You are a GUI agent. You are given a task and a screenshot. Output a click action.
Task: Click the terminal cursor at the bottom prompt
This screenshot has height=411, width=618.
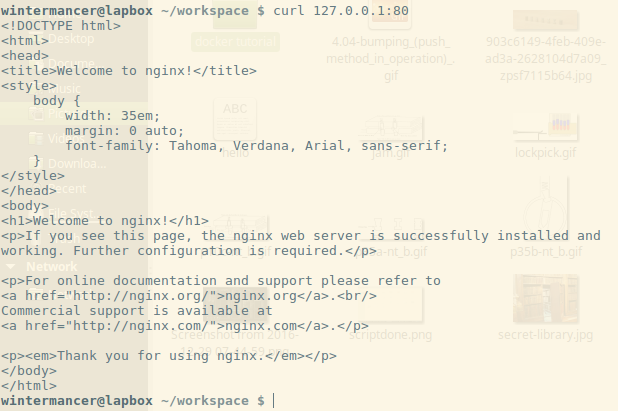[274, 401]
